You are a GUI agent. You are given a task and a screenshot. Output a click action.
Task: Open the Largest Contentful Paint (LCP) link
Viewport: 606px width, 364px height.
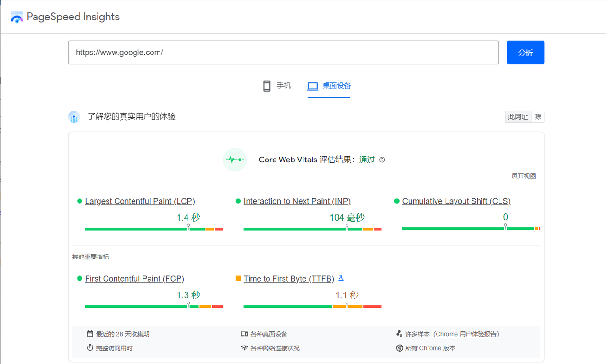click(x=140, y=201)
